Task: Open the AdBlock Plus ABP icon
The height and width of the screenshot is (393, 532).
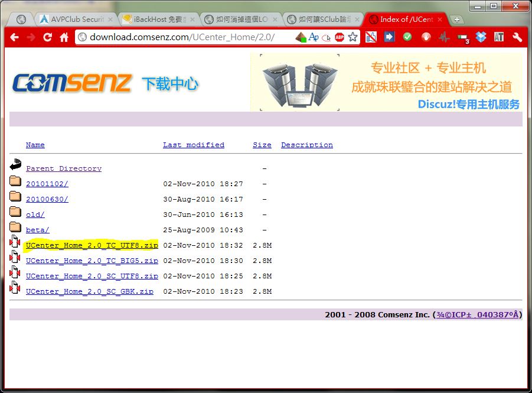Action: pyautogui.click(x=340, y=37)
